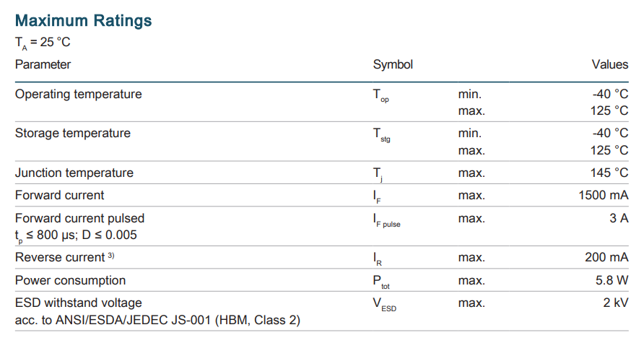This screenshot has width=644, height=343.
Task: Select the Forward current 1500 mA value
Action: click(603, 195)
